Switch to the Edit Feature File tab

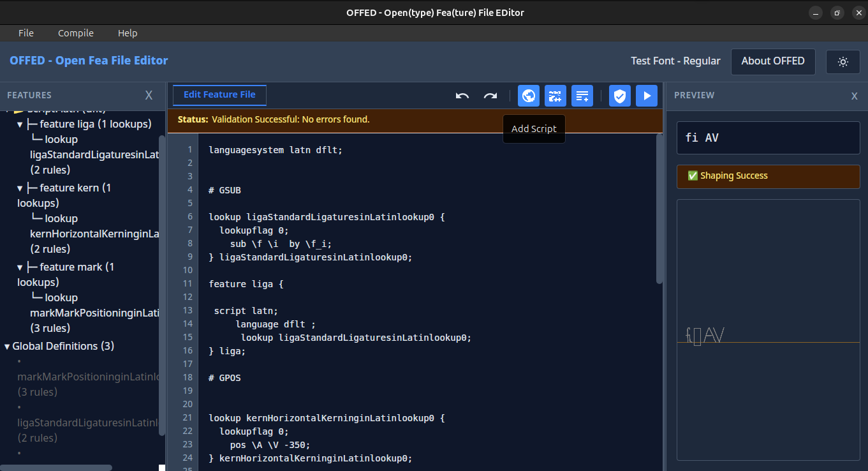219,95
